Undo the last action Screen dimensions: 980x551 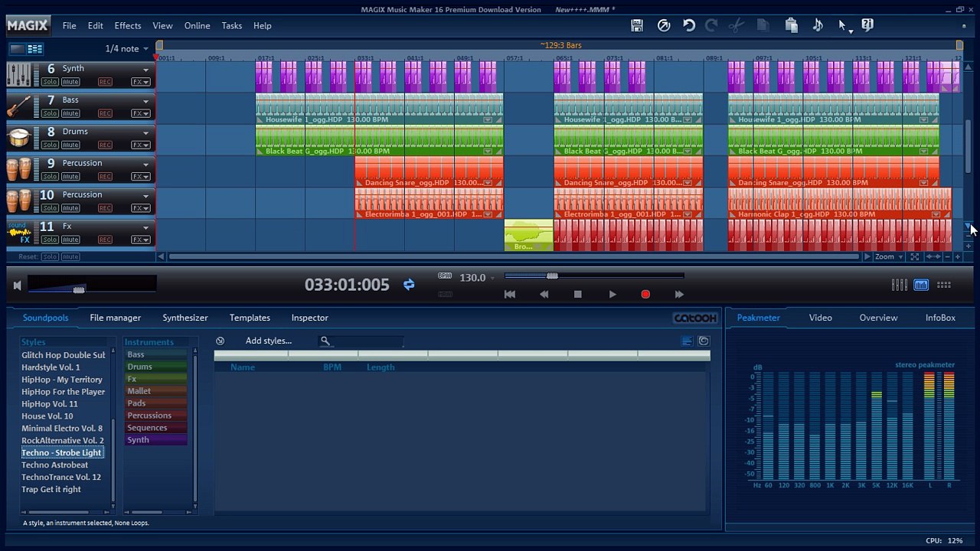click(689, 25)
